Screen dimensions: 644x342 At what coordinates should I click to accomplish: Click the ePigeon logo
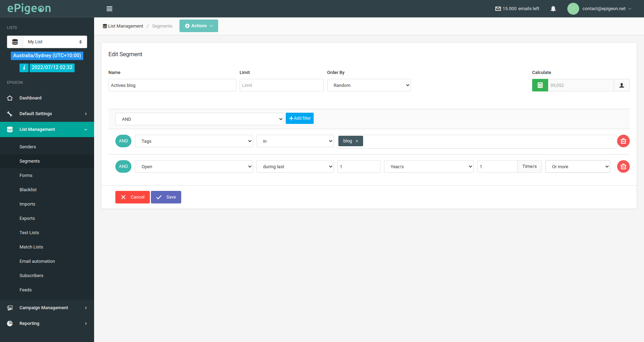[x=29, y=8]
